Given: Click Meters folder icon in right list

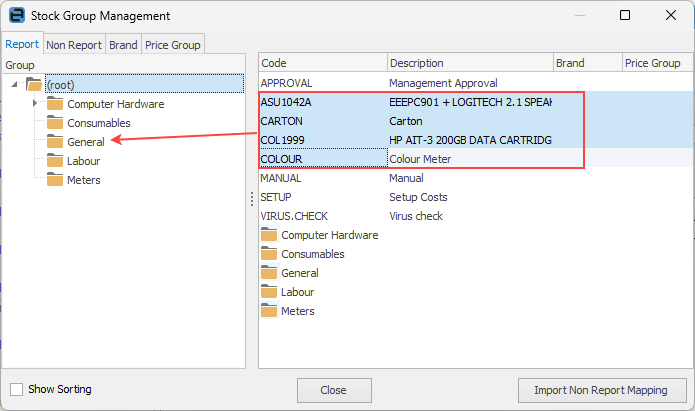Looking at the screenshot, I should (x=268, y=311).
